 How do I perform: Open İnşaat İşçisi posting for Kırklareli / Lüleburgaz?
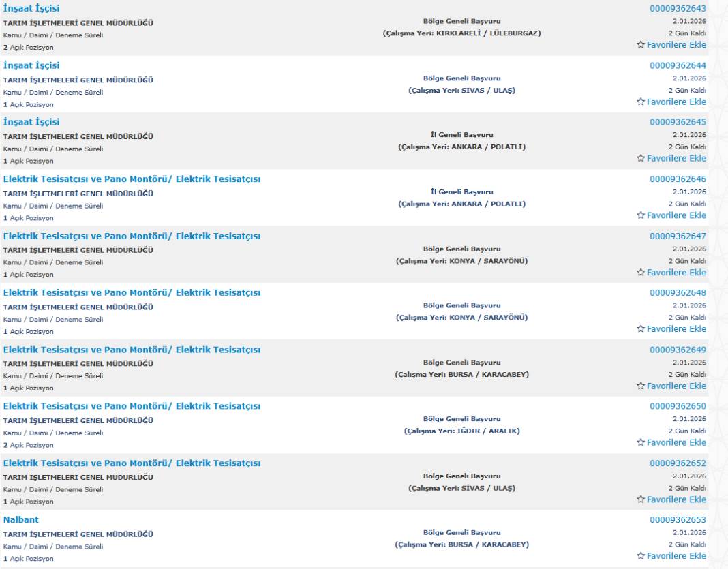[31, 8]
